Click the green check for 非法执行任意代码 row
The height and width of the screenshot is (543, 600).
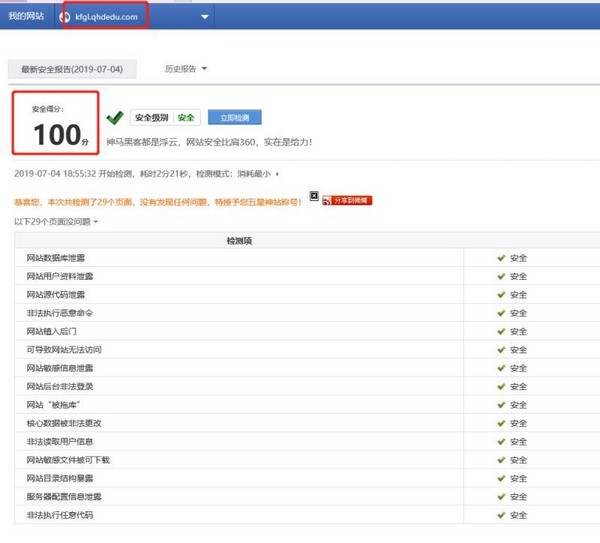501,515
